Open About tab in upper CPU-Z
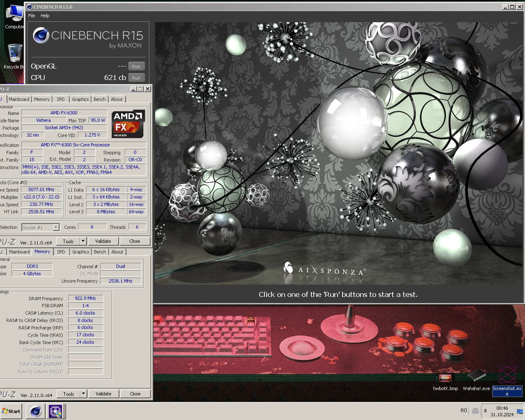 pyautogui.click(x=117, y=99)
